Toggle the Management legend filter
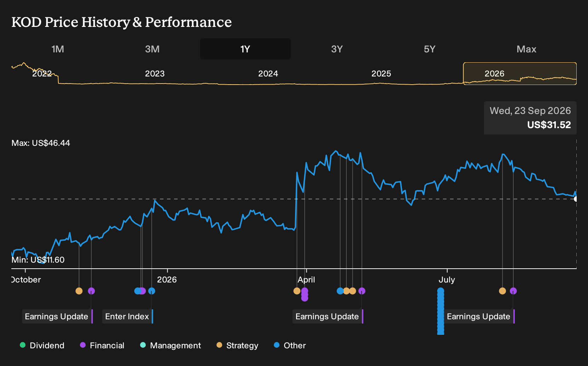 pyautogui.click(x=171, y=345)
